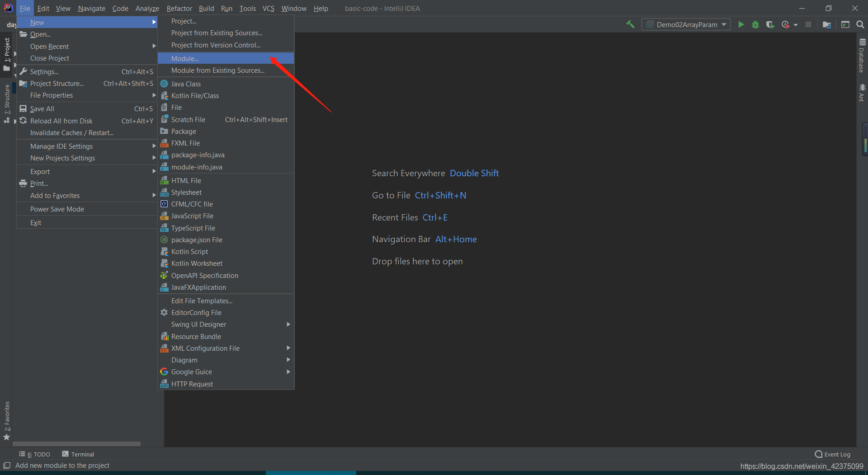
Task: Open Run Configuration dropdown Demo02ArrayParam
Action: 686,24
